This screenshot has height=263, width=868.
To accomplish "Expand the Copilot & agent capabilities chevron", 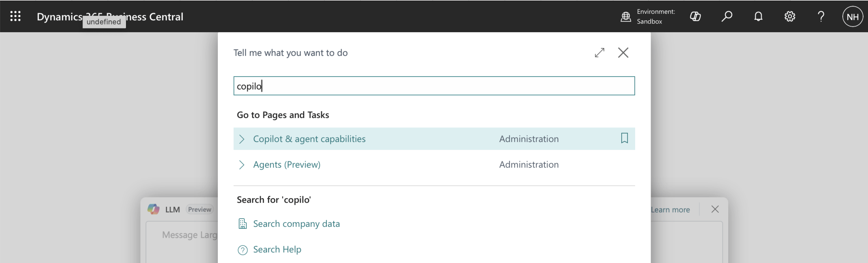I will pyautogui.click(x=242, y=139).
